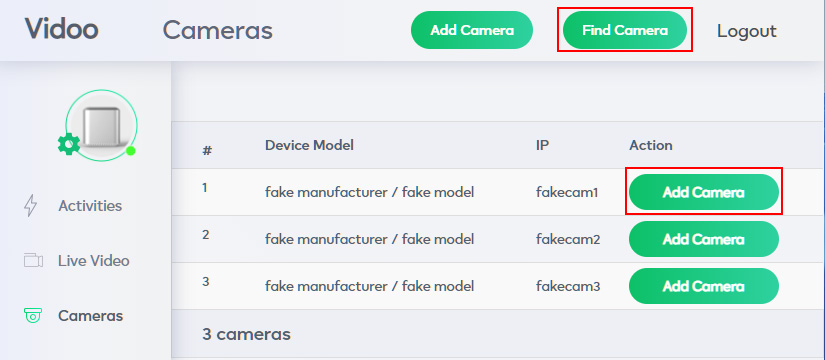This screenshot has height=360, width=825.
Task: Click the Activities lightning bolt icon
Action: pyautogui.click(x=31, y=206)
